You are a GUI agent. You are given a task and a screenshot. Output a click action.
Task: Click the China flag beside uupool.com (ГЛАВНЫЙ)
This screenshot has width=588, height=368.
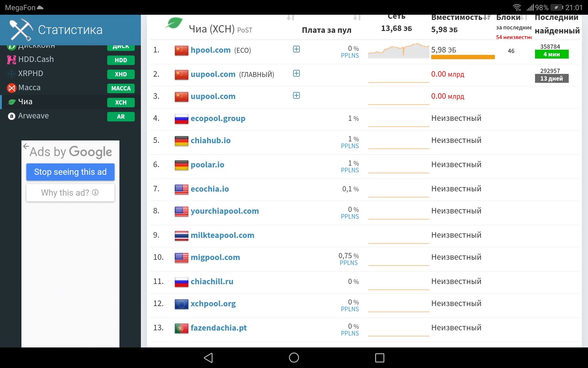181,75
